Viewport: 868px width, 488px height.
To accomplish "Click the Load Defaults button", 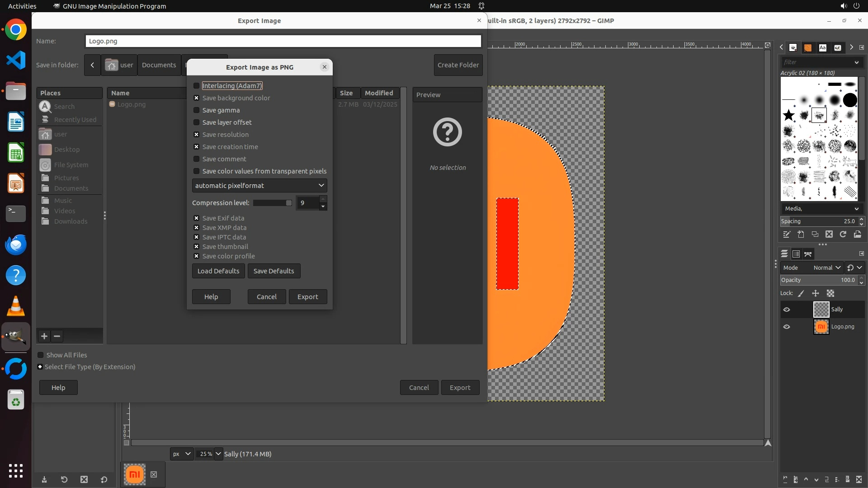I will (x=218, y=271).
